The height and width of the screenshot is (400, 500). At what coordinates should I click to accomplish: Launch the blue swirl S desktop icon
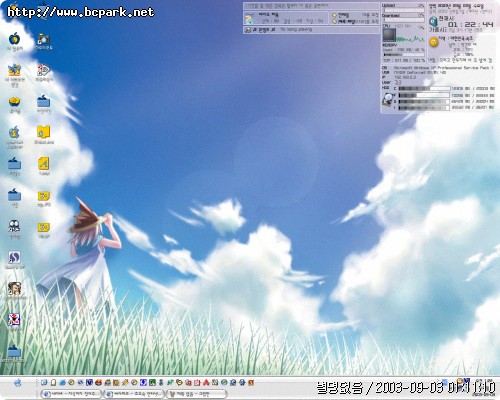pyautogui.click(x=14, y=257)
